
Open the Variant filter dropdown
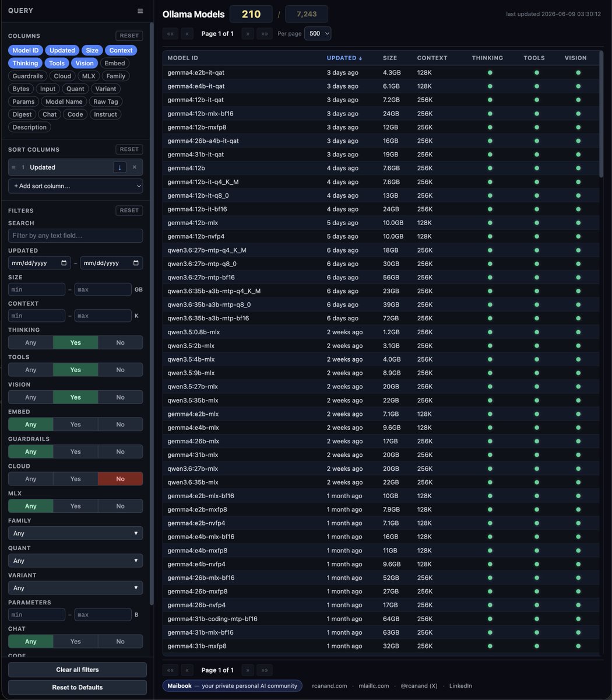tap(76, 588)
